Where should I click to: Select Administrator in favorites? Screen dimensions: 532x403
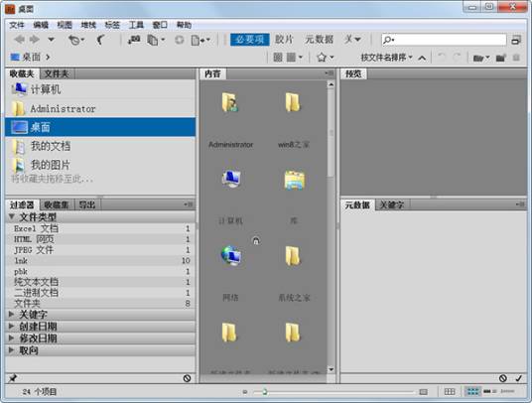coord(100,108)
